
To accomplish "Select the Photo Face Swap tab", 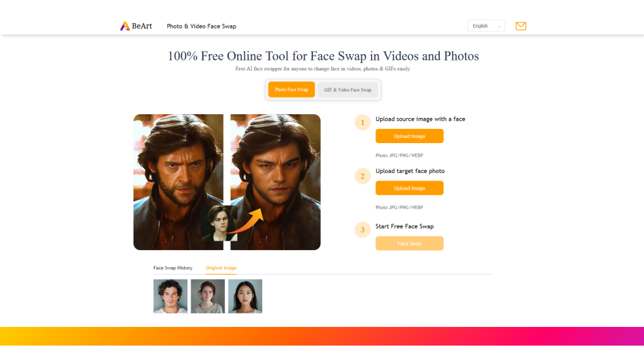I will coord(291,90).
